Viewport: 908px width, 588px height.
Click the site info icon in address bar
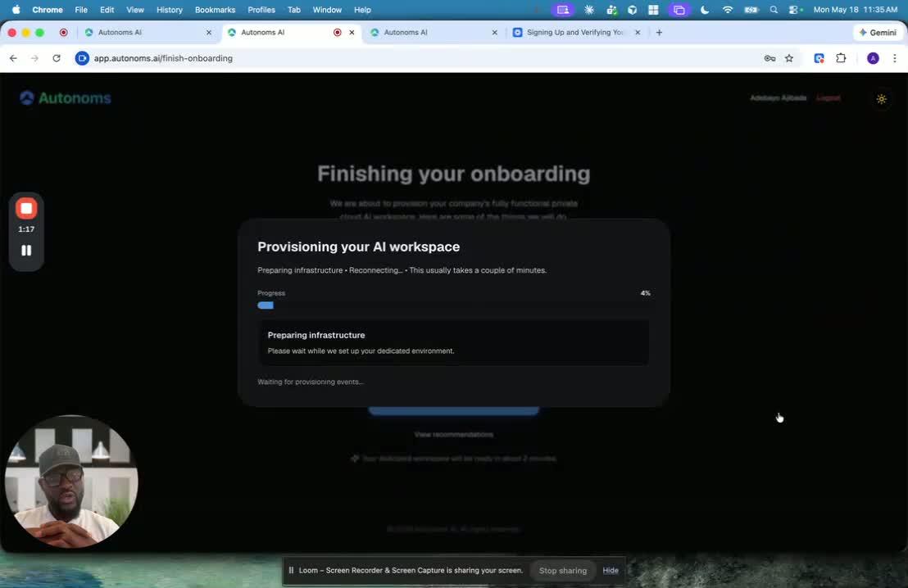[82, 58]
